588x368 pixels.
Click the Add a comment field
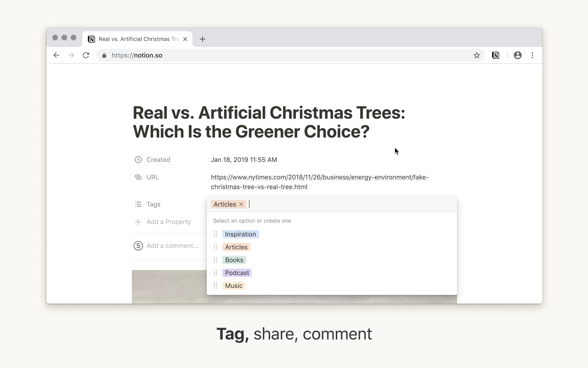(172, 246)
